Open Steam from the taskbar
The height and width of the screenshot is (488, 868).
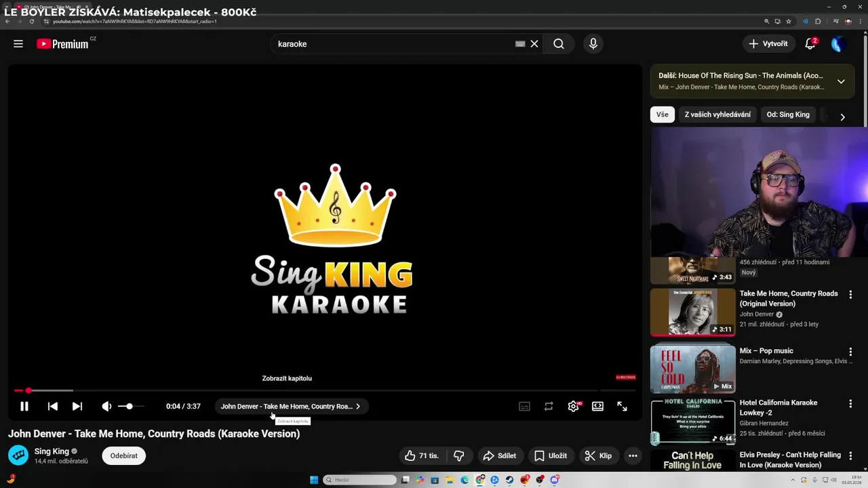(x=509, y=480)
